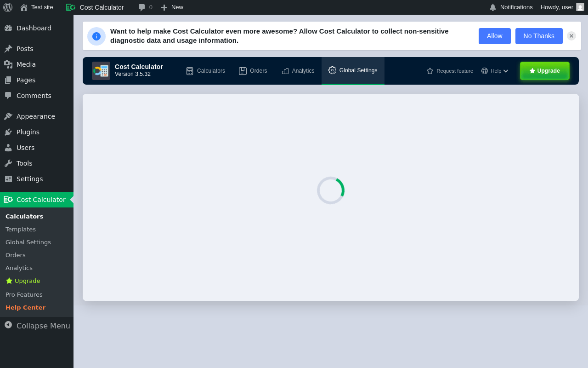Image resolution: width=588 pixels, height=368 pixels.
Task: Select Tools in the sidebar
Action: (x=37, y=163)
